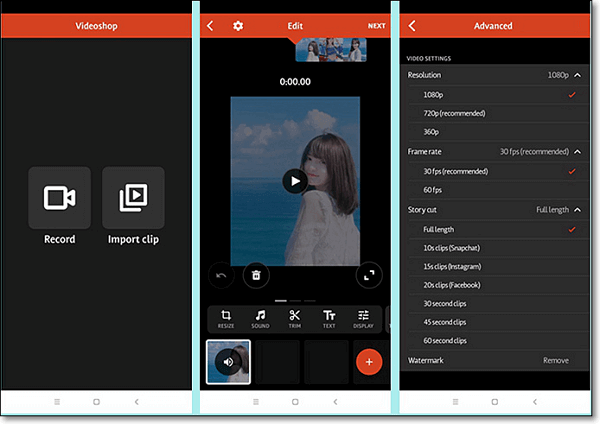Open settings gear in Edit screen
The height and width of the screenshot is (424, 600).
pos(238,26)
